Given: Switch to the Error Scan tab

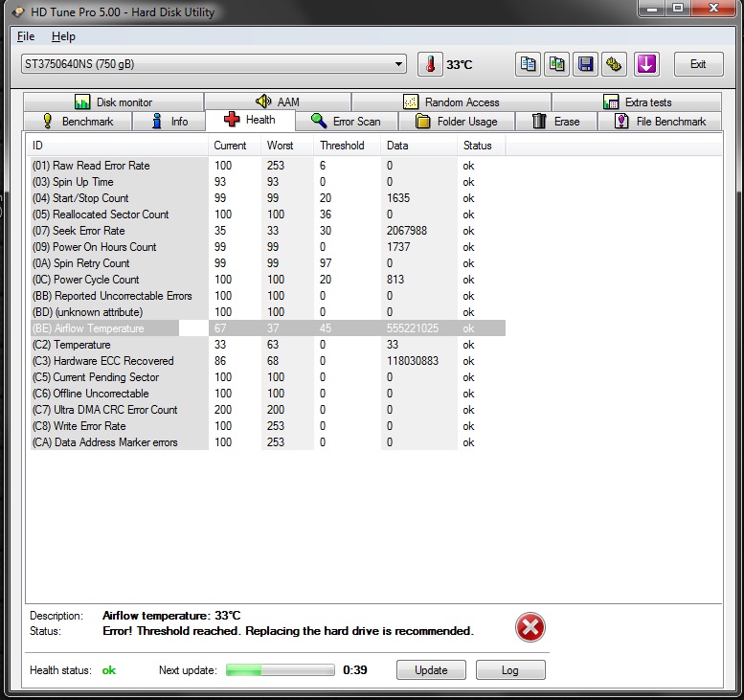Looking at the screenshot, I should [347, 122].
